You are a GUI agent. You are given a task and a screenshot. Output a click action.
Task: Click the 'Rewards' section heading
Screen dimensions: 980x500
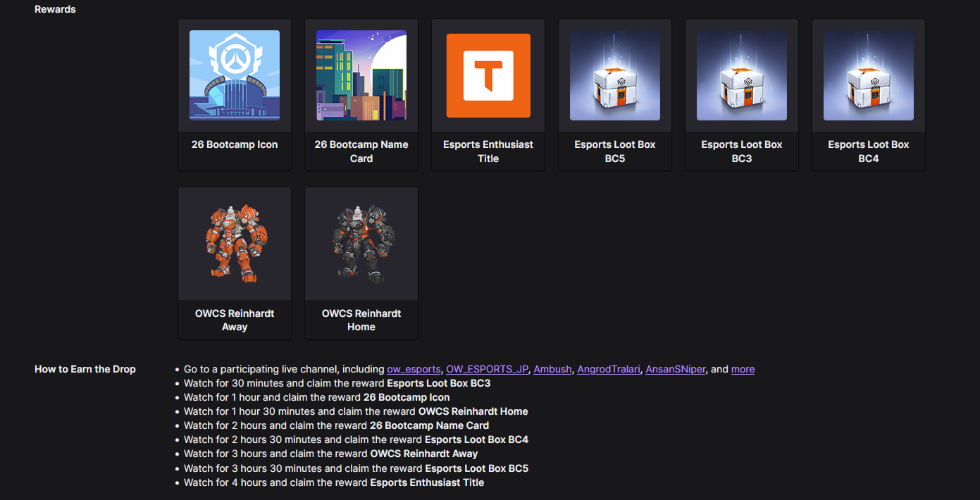(x=55, y=9)
